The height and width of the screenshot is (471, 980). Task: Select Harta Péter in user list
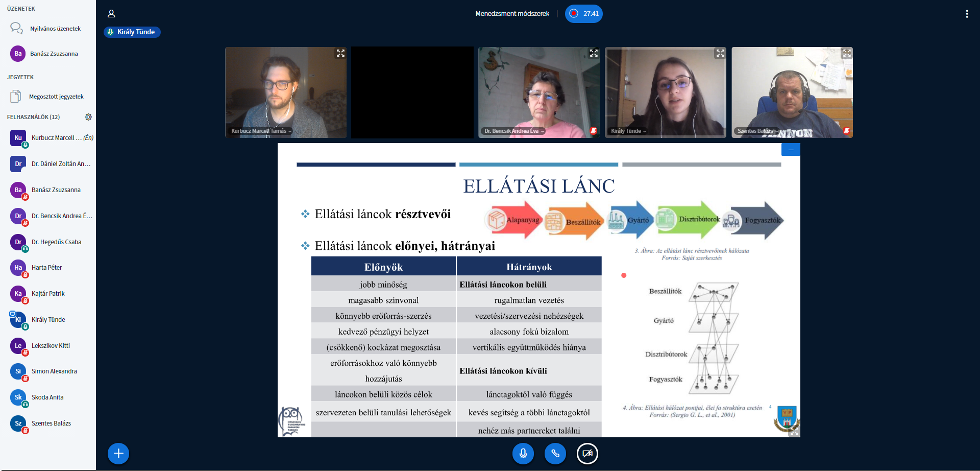click(x=47, y=268)
